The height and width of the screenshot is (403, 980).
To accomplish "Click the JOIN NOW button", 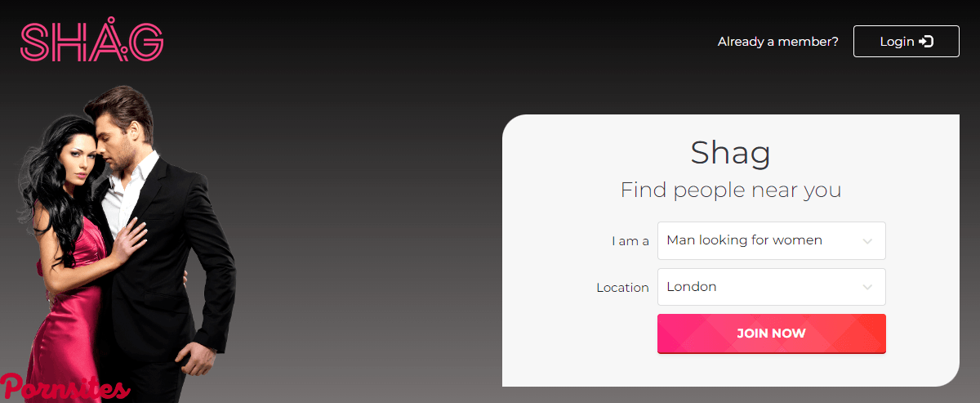I will point(771,334).
